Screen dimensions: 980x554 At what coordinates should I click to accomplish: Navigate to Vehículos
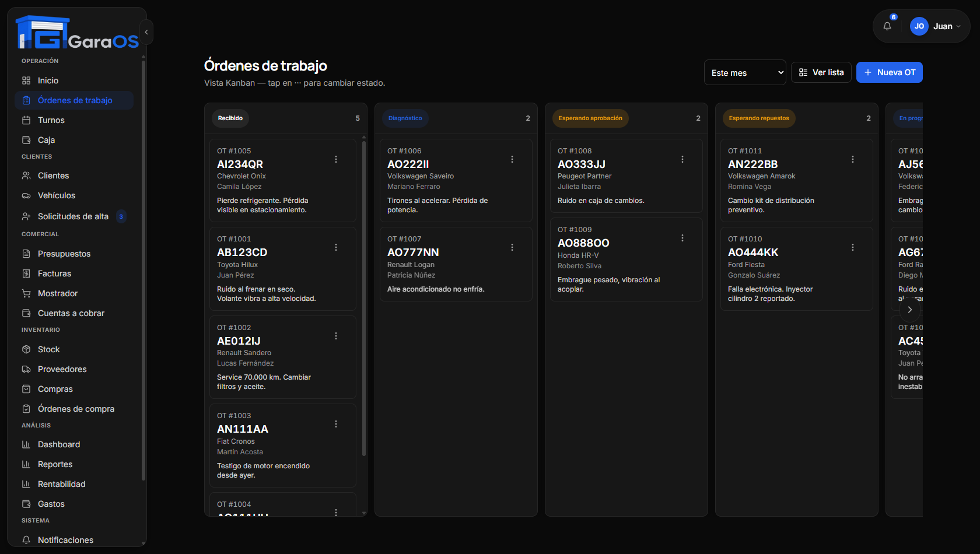click(x=74, y=195)
